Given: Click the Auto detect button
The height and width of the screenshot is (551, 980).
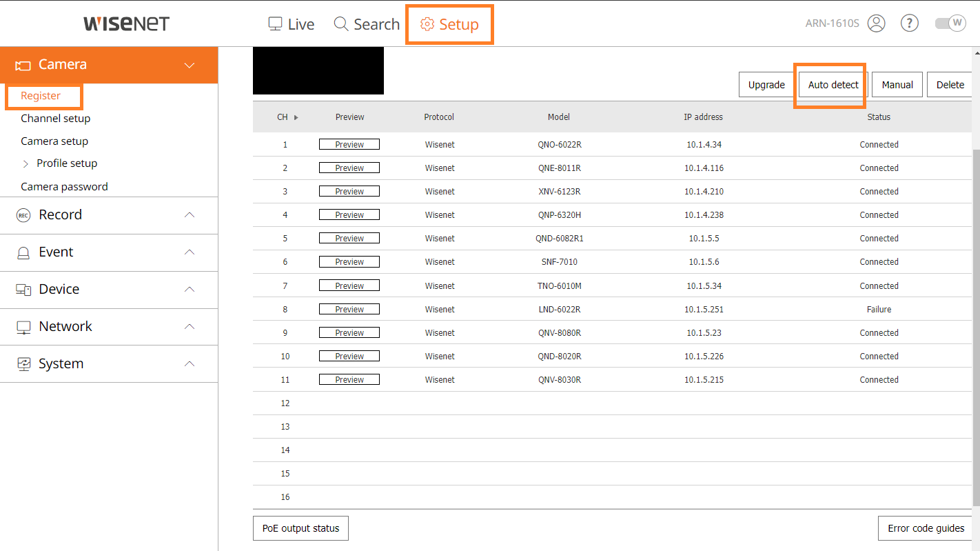Looking at the screenshot, I should 833,85.
